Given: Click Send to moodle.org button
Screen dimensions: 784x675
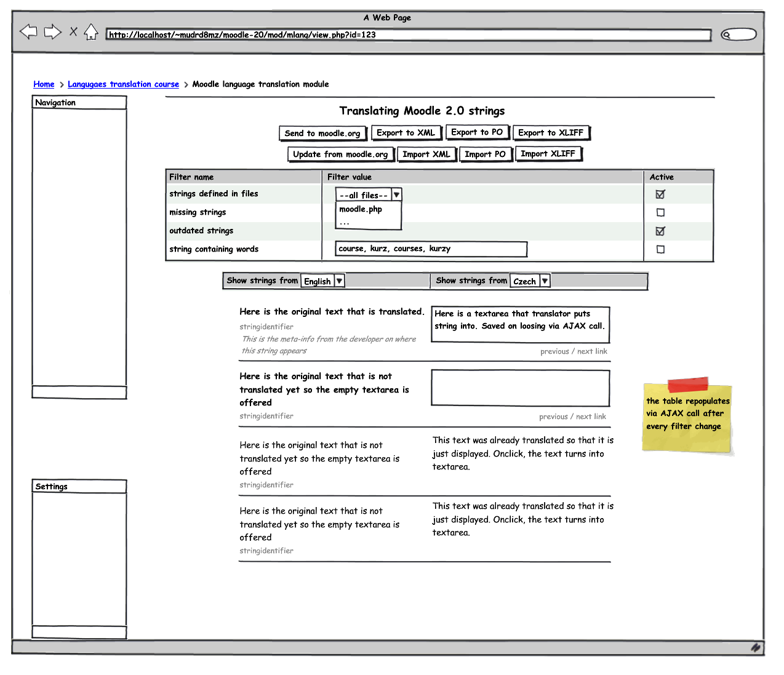Looking at the screenshot, I should point(322,133).
